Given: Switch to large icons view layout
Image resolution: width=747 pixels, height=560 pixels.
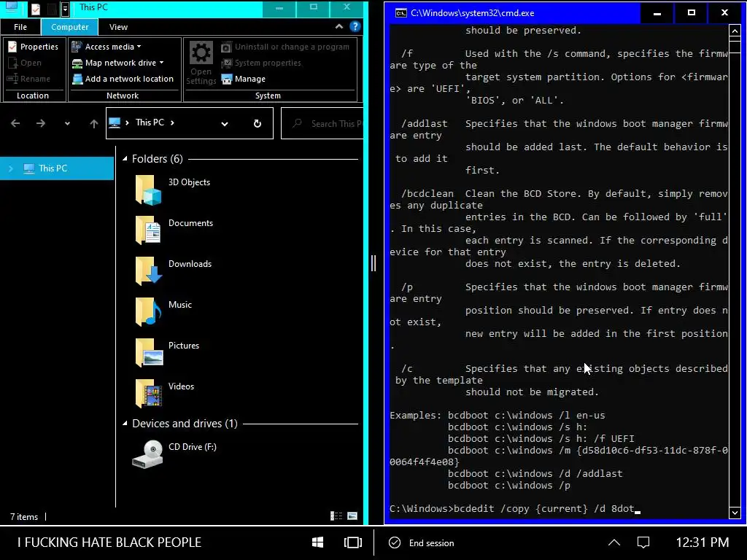Looking at the screenshot, I should (352, 516).
